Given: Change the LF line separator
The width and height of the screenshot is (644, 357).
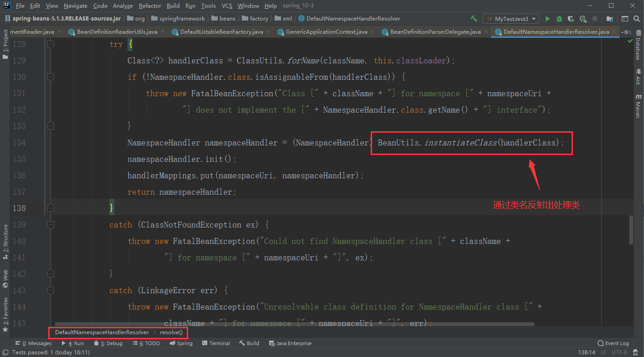Looking at the screenshot, I should pyautogui.click(x=603, y=352).
